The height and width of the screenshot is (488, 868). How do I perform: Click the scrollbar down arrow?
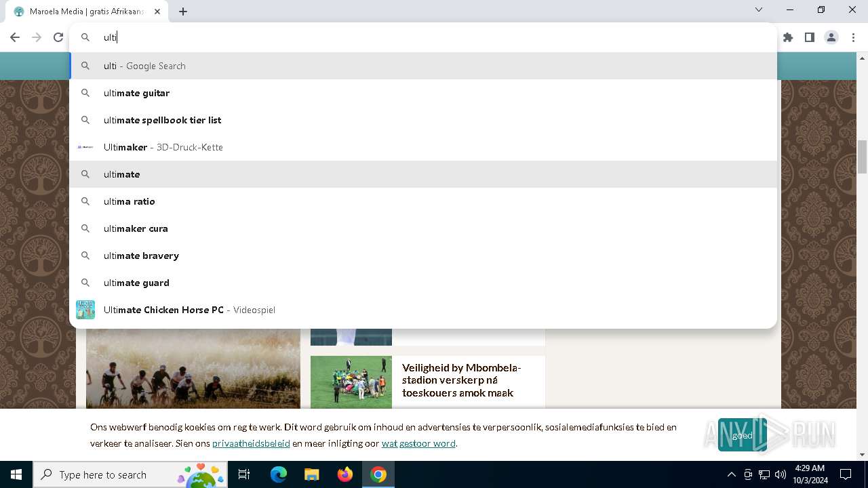(x=862, y=455)
